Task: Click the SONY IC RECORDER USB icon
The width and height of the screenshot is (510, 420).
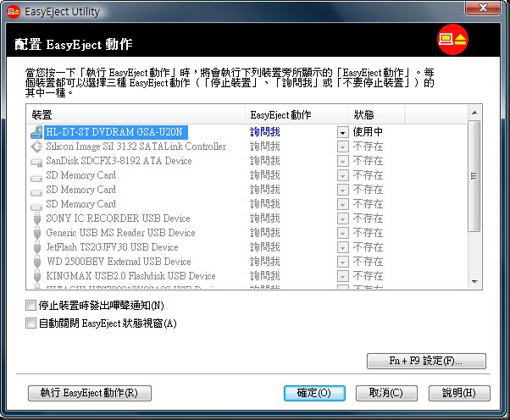Action: click(37, 218)
